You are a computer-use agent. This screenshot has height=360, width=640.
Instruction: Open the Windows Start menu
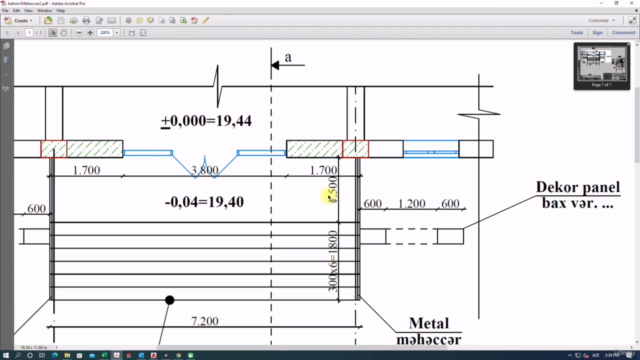(x=6, y=356)
